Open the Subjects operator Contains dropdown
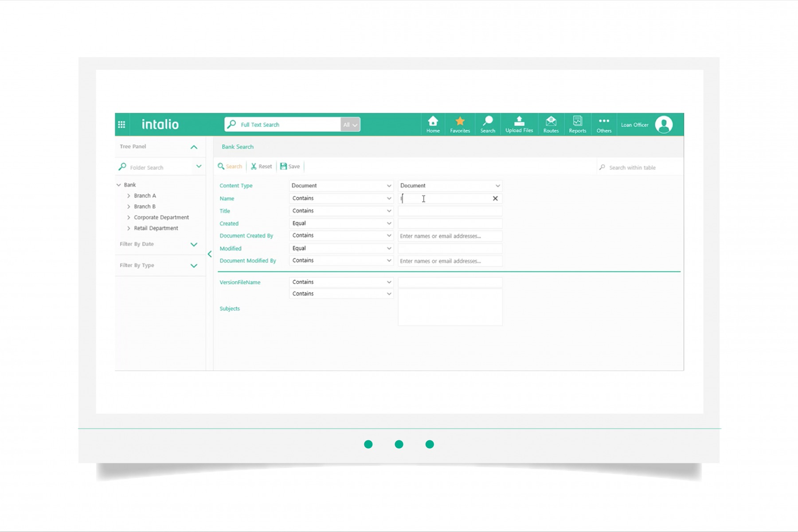 click(341, 293)
